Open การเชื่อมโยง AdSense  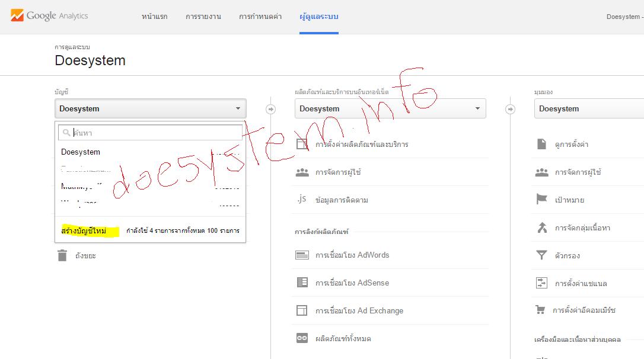[352, 283]
